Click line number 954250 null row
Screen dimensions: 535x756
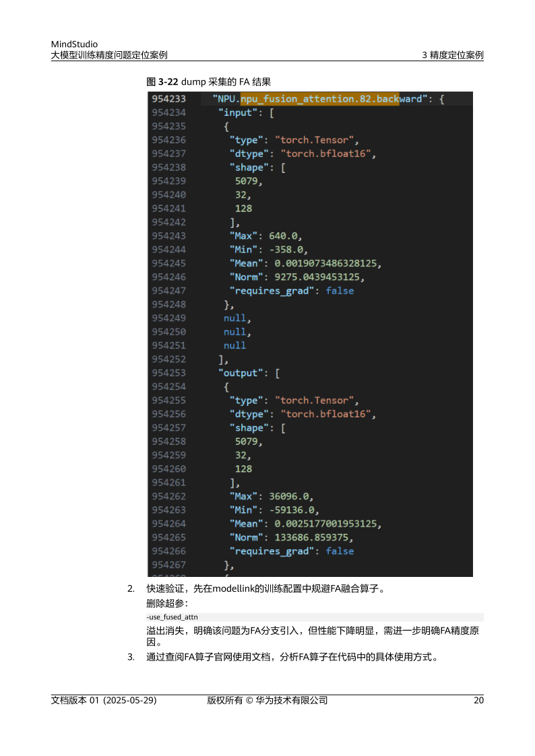pyautogui.click(x=169, y=332)
